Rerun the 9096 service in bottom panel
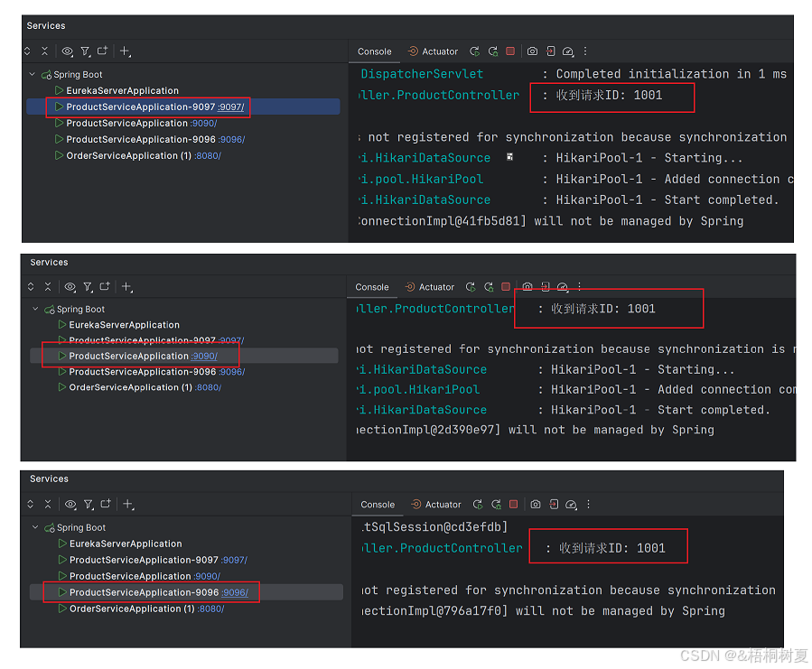The height and width of the screenshot is (669, 812). (478, 505)
